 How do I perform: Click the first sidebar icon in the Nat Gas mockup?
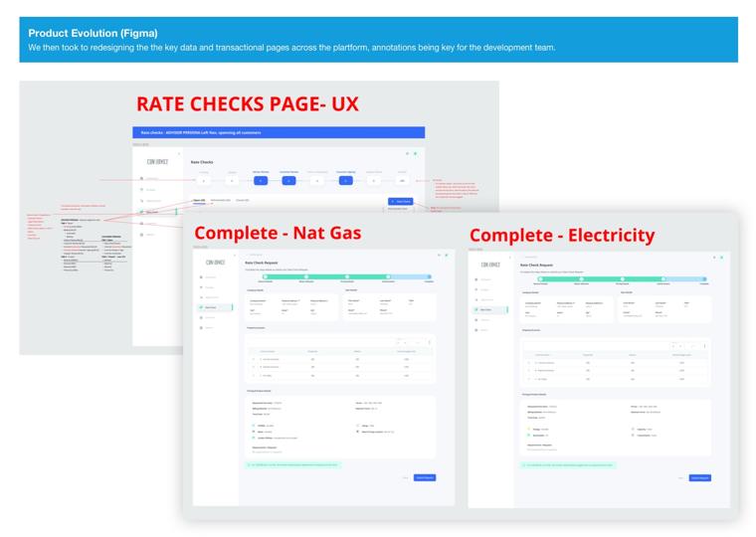click(201, 277)
